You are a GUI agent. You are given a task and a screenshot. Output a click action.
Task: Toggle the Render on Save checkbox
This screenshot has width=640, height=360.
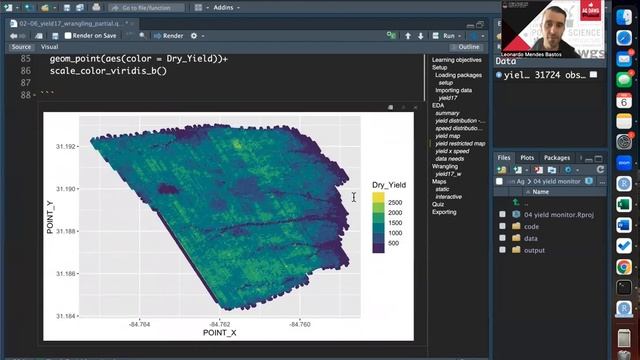pyautogui.click(x=68, y=36)
